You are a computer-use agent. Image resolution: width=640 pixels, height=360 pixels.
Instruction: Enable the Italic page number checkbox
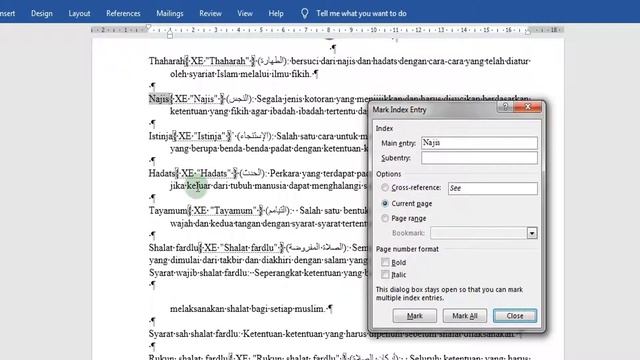[x=385, y=274]
